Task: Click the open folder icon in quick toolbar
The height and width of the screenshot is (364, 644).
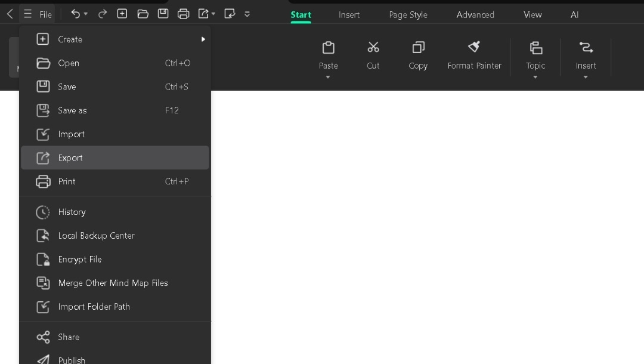Action: [x=143, y=14]
